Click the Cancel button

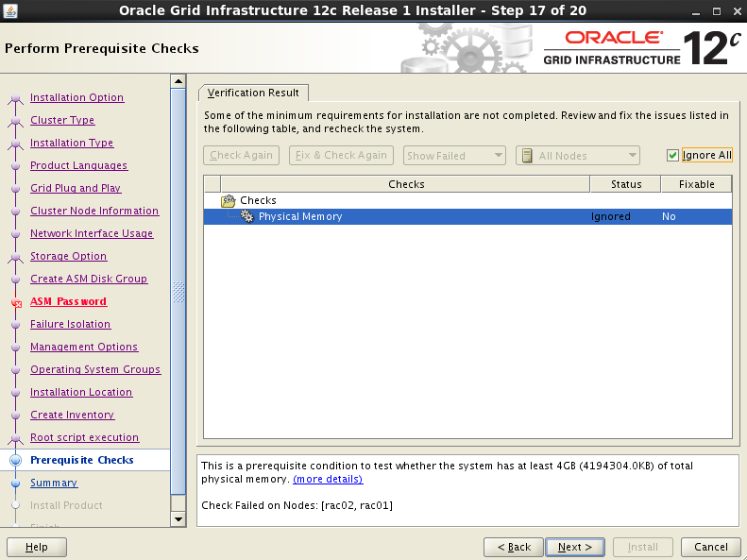click(x=711, y=547)
